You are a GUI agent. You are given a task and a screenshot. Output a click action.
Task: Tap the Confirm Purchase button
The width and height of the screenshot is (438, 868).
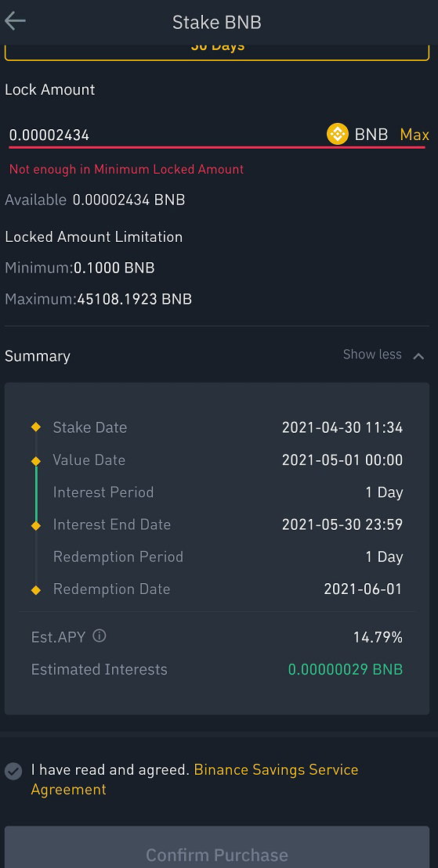tap(217, 847)
